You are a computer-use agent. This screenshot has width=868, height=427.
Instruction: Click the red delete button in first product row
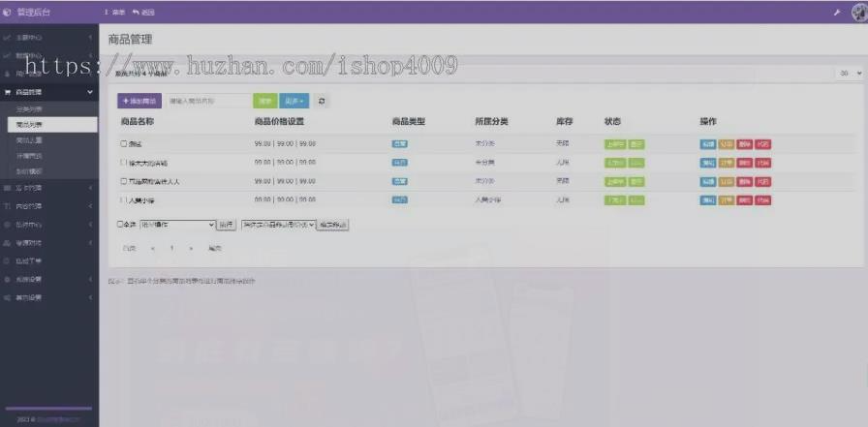[745, 144]
